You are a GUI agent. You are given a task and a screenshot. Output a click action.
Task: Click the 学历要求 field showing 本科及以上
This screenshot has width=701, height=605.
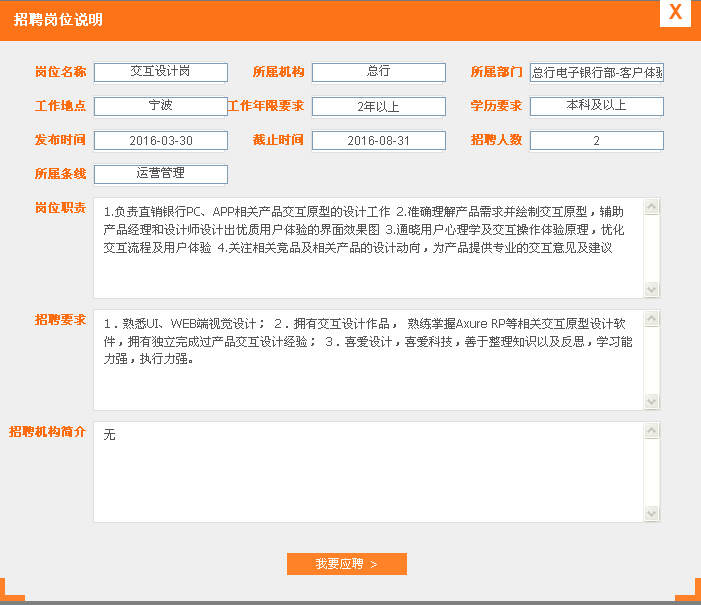tap(596, 106)
